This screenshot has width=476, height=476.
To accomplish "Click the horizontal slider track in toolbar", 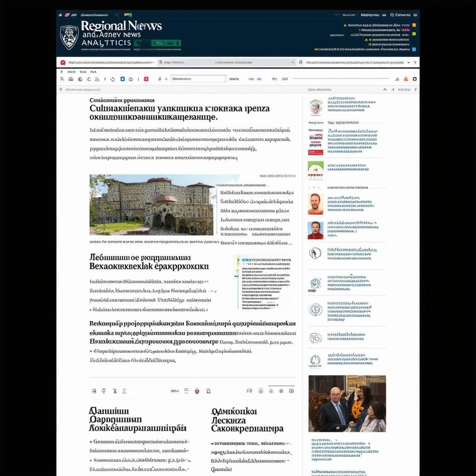I will point(339,79).
